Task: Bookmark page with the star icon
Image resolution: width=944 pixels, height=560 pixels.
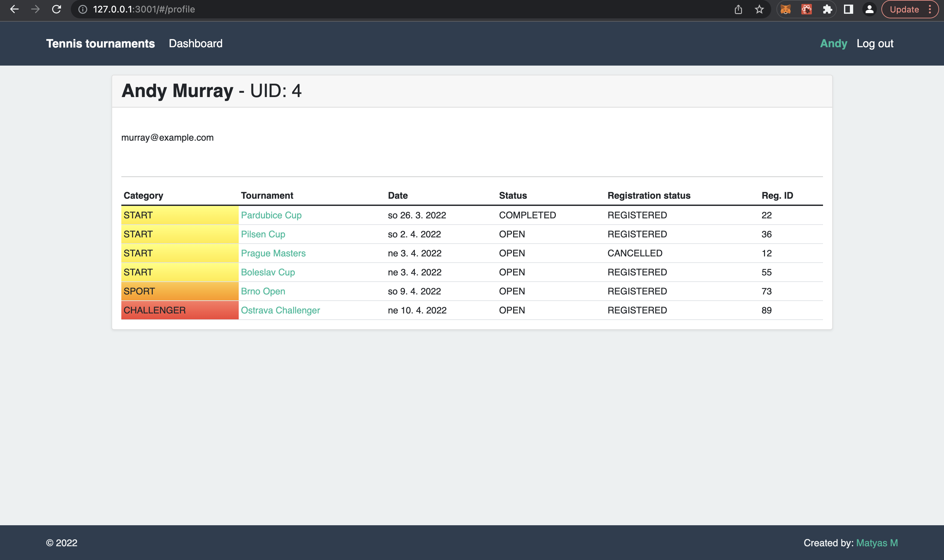Action: point(759,10)
